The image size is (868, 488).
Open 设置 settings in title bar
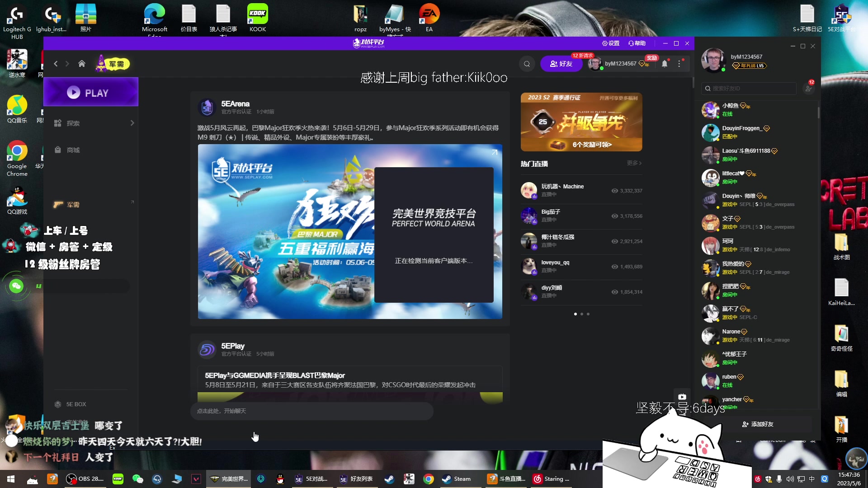tap(611, 43)
